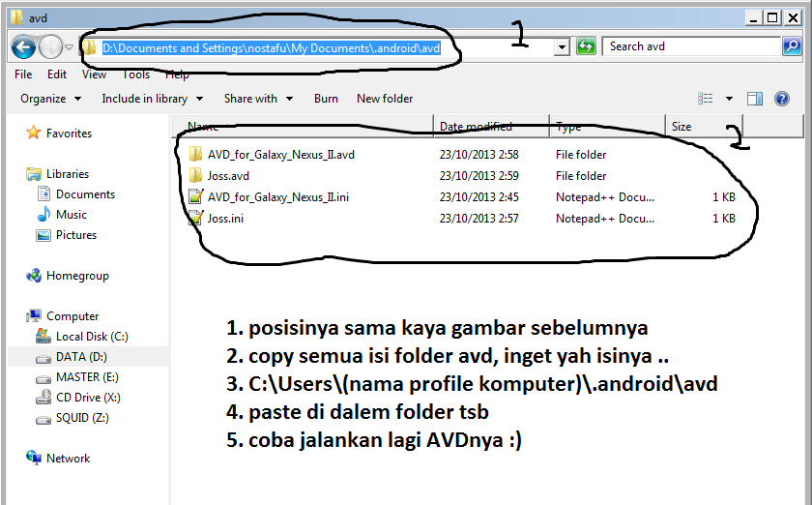Click the Back navigation arrow
Image resolution: width=812 pixels, height=505 pixels.
(23, 47)
